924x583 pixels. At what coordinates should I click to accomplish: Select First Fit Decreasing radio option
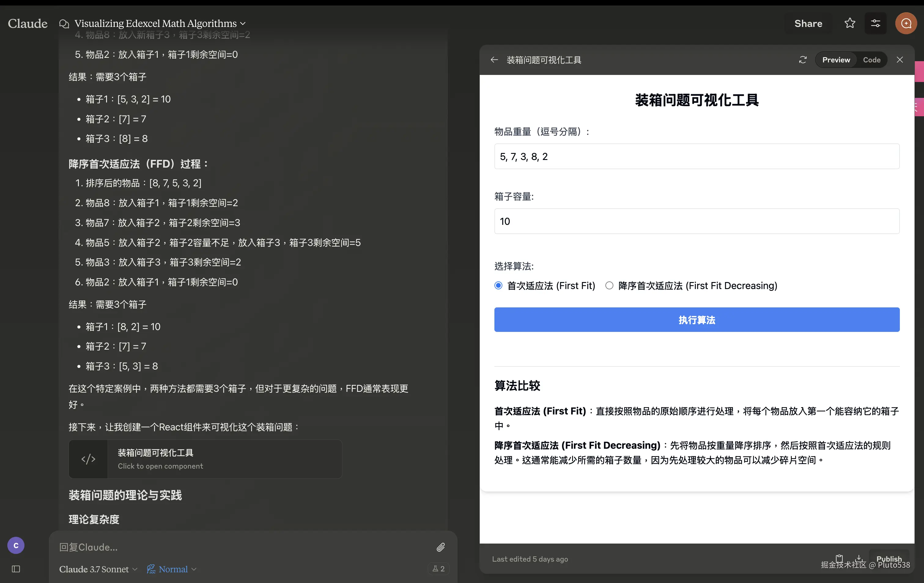609,286
